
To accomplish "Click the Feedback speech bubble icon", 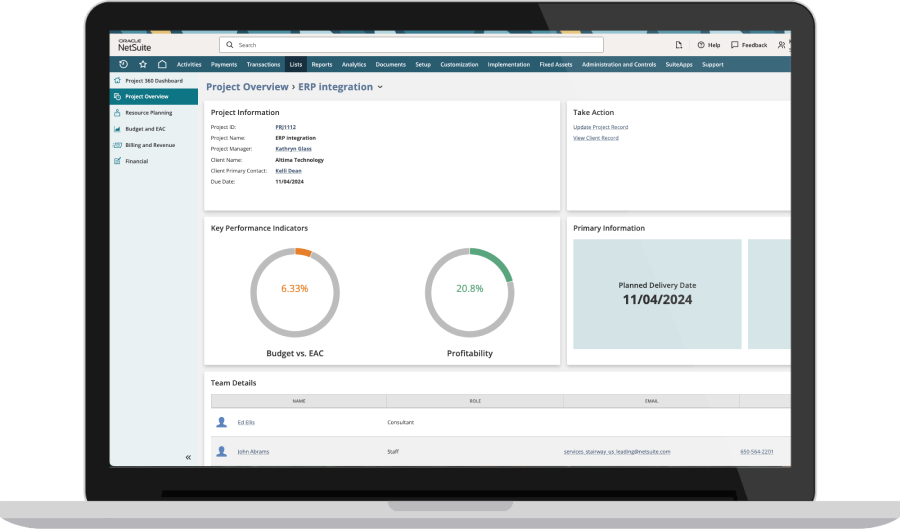I will tap(735, 45).
